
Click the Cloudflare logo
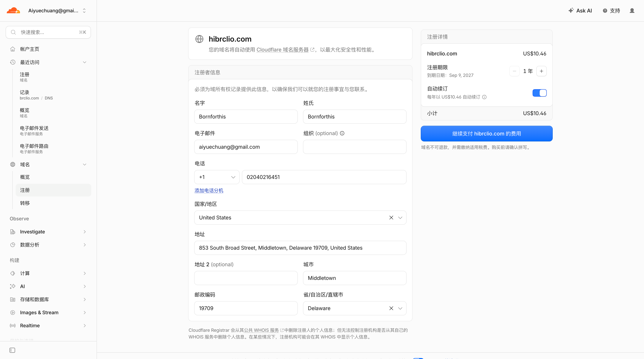tap(13, 10)
